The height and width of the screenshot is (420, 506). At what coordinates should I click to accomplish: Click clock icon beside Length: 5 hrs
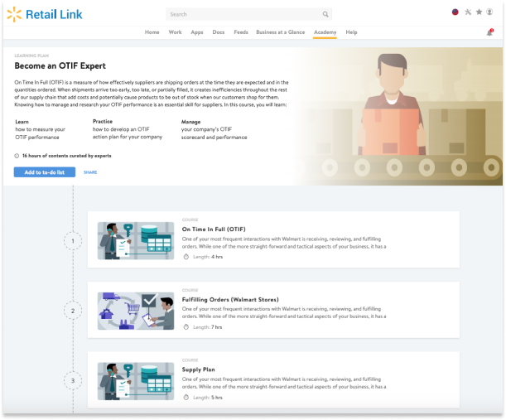point(186,398)
